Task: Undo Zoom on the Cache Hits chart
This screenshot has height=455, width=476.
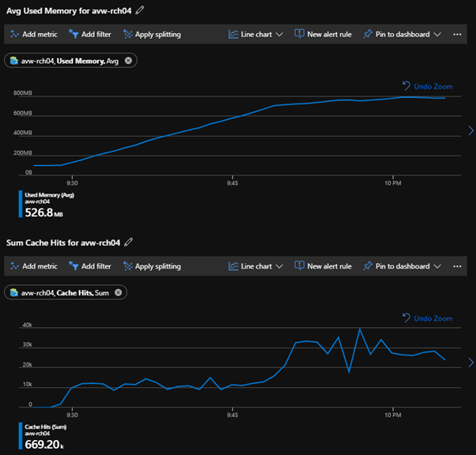Action: (427, 318)
